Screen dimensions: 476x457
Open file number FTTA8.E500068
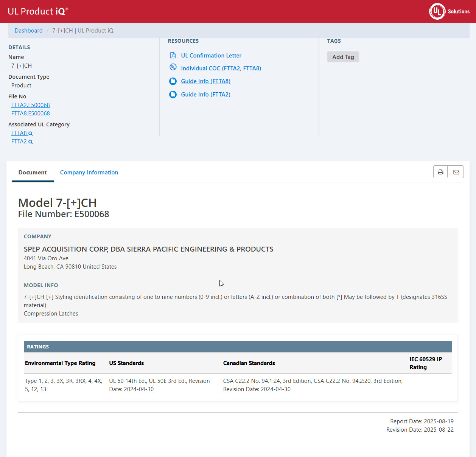31,113
